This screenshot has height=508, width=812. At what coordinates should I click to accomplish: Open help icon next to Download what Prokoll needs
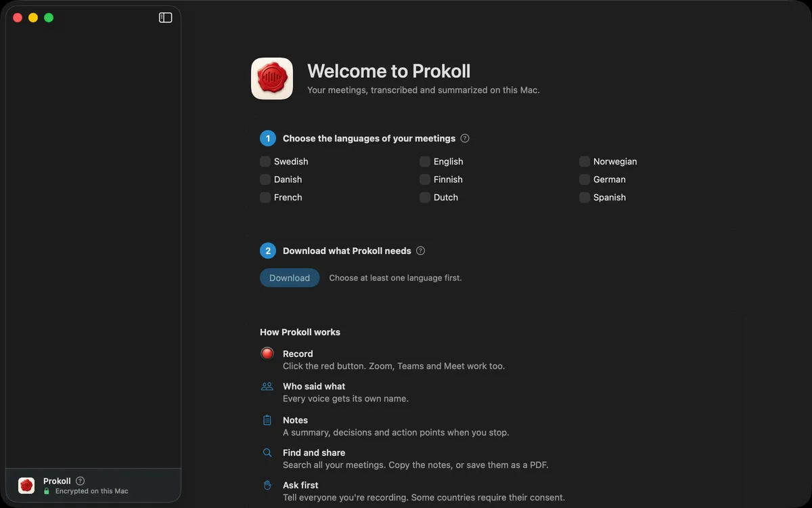[x=420, y=251]
